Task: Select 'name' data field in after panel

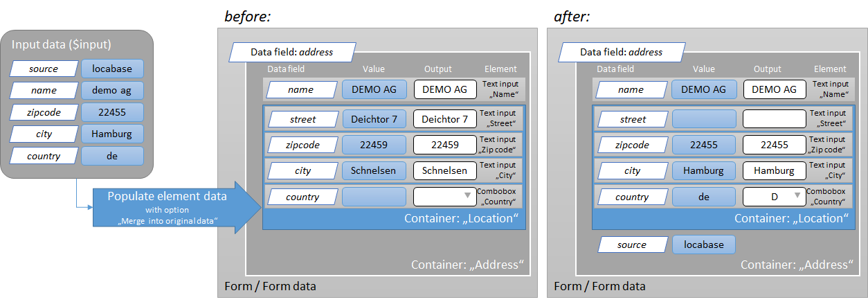Action: click(x=632, y=89)
